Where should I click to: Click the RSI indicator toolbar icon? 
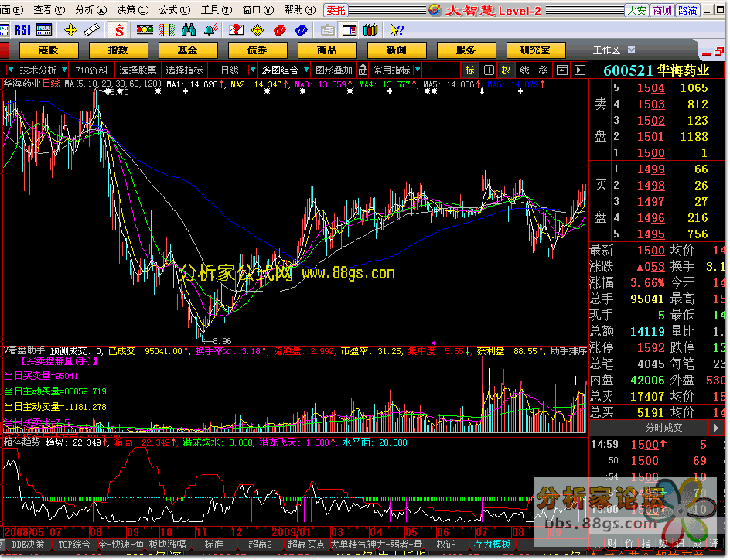click(22, 30)
